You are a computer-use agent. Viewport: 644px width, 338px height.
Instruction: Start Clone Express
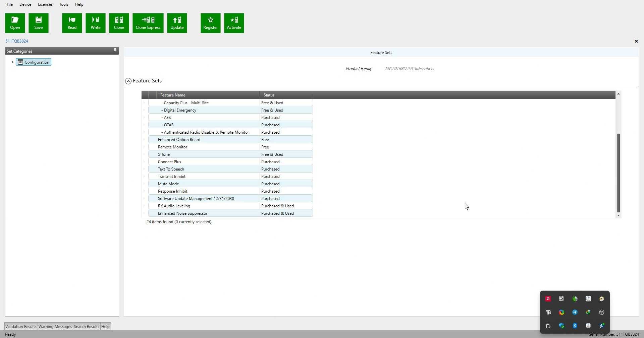148,23
